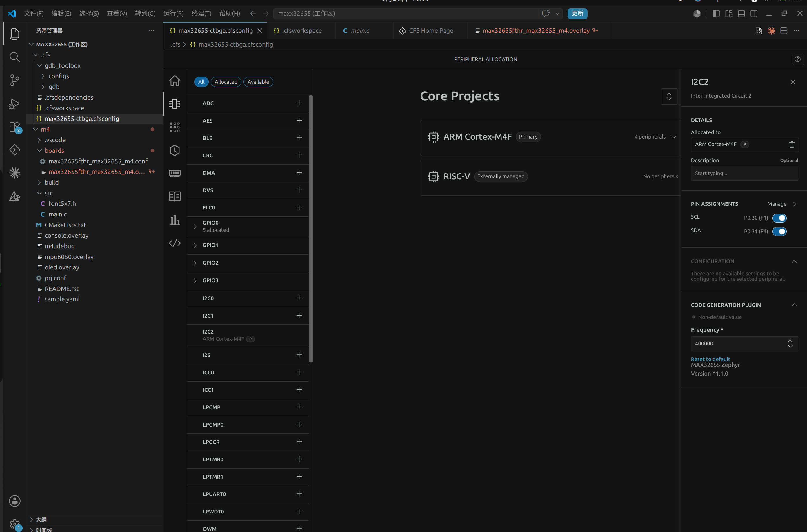Select the I2C2 peripheral row
The height and width of the screenshot is (532, 807).
[x=248, y=335]
